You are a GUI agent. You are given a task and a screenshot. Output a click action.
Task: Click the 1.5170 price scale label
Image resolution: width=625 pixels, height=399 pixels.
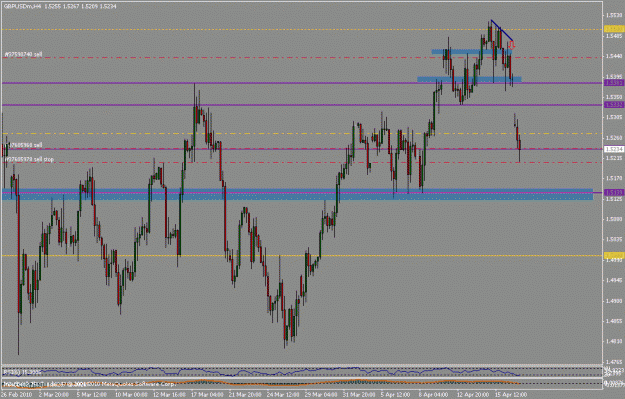click(614, 178)
